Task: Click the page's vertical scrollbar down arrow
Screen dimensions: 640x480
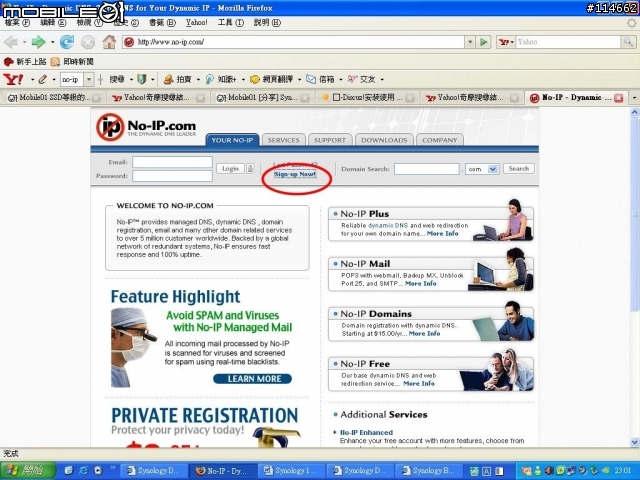Action: 635,442
